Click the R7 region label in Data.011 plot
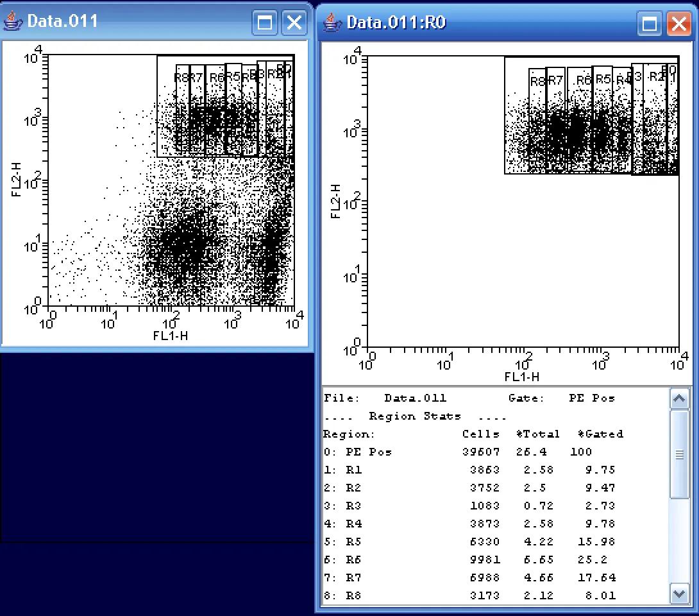This screenshot has height=616, width=699. (x=197, y=78)
